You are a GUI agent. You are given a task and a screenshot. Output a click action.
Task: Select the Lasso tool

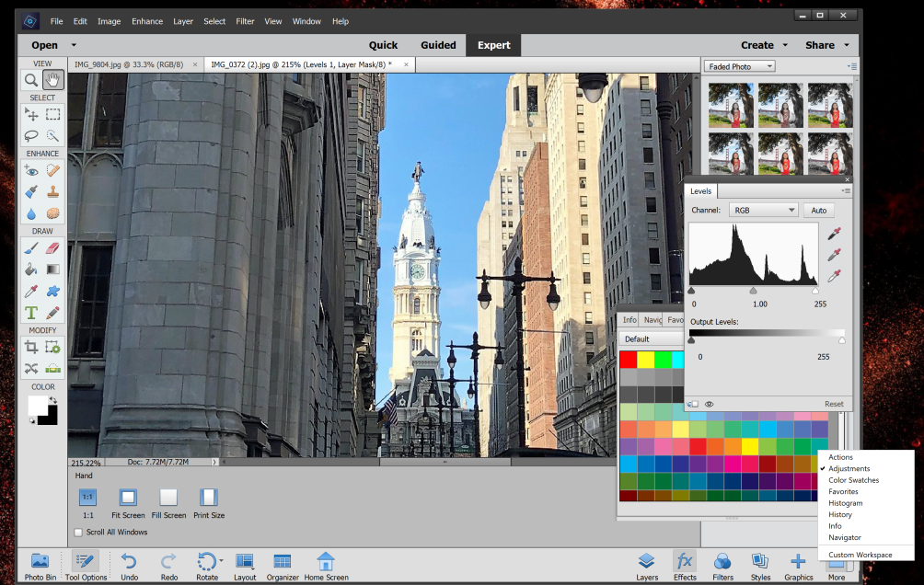(x=30, y=135)
